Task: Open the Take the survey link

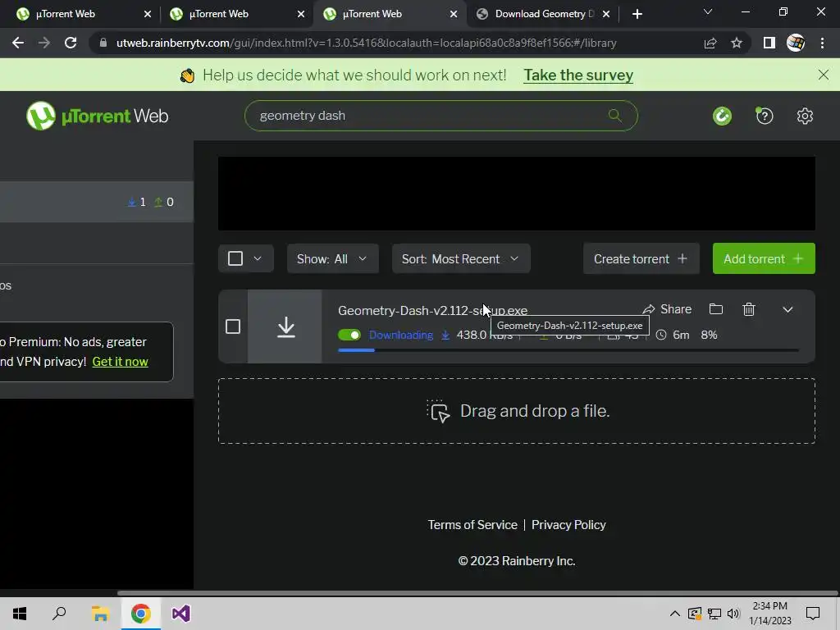Action: tap(578, 75)
